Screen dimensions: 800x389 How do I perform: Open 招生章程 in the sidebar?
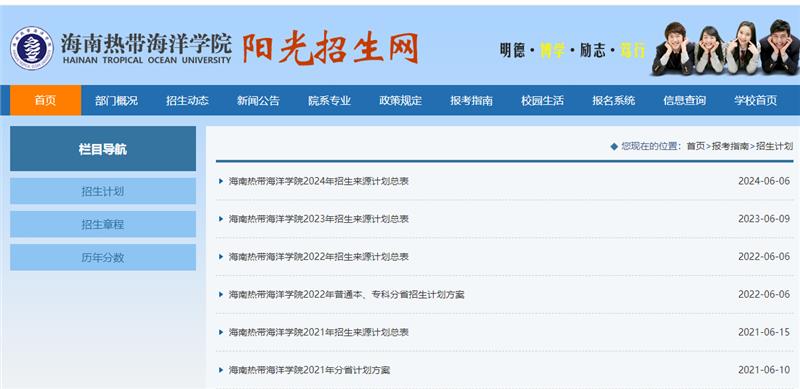(103, 225)
